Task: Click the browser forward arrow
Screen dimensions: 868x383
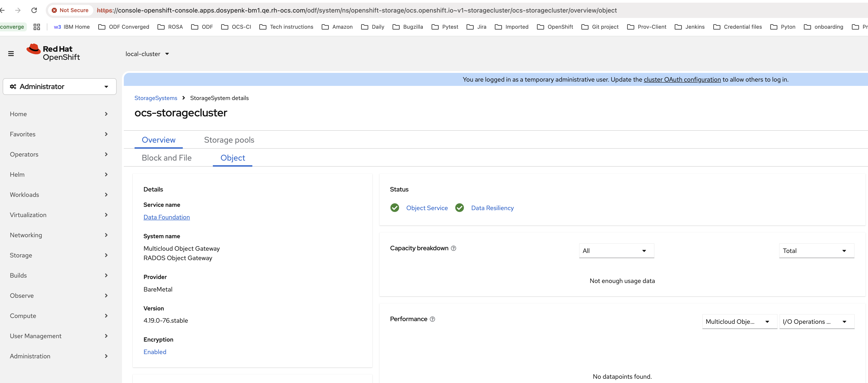Action: 18,11
